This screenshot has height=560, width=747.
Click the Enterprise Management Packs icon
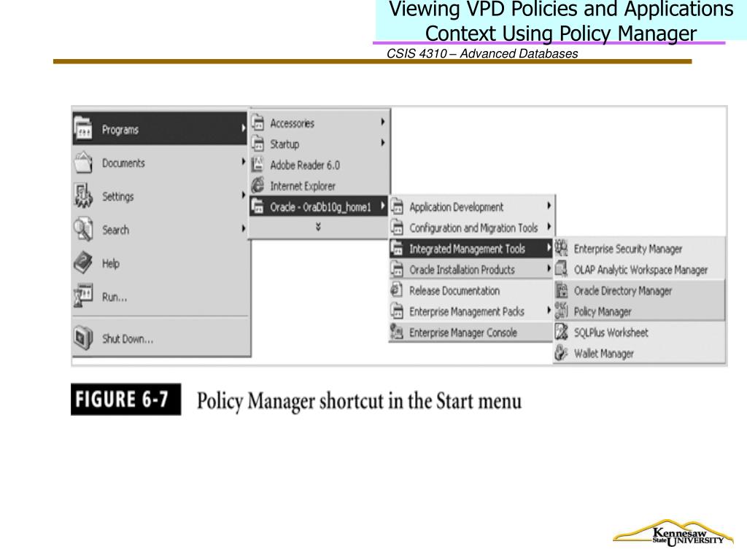click(x=397, y=311)
